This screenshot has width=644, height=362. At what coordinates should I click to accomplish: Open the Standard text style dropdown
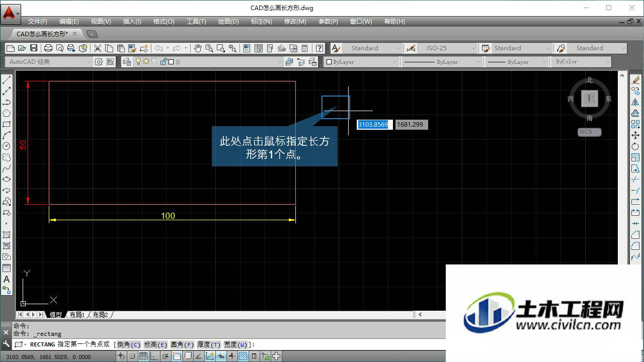tap(373, 48)
